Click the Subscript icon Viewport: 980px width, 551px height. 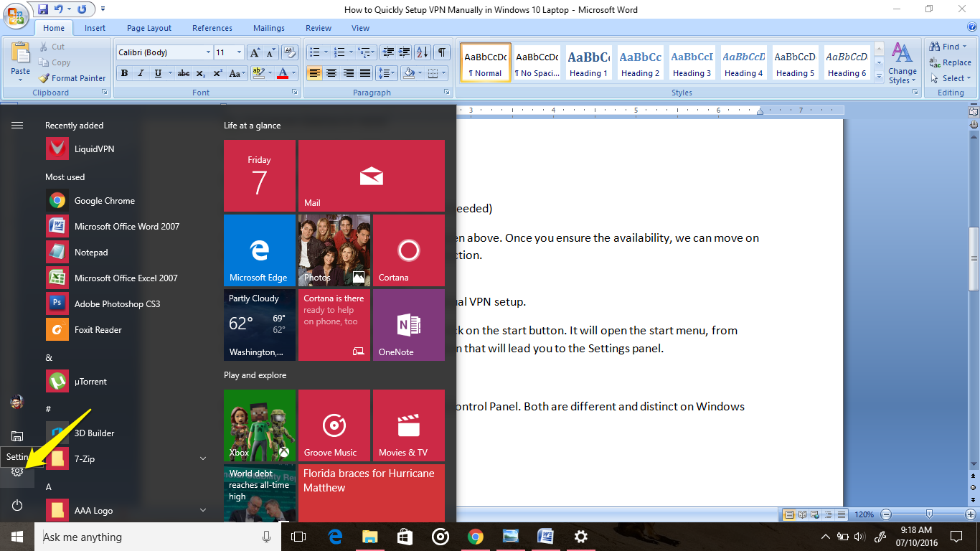click(x=200, y=73)
